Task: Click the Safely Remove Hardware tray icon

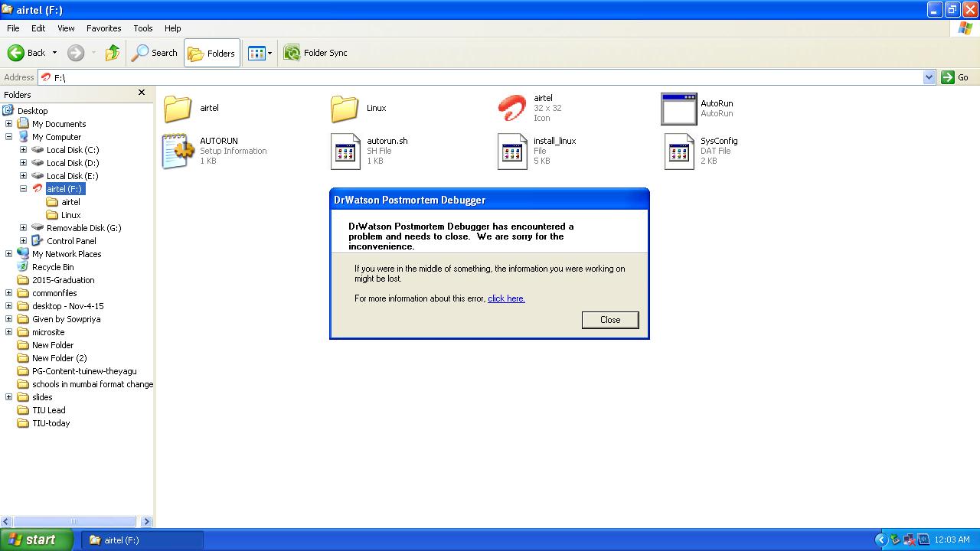Action: point(894,540)
